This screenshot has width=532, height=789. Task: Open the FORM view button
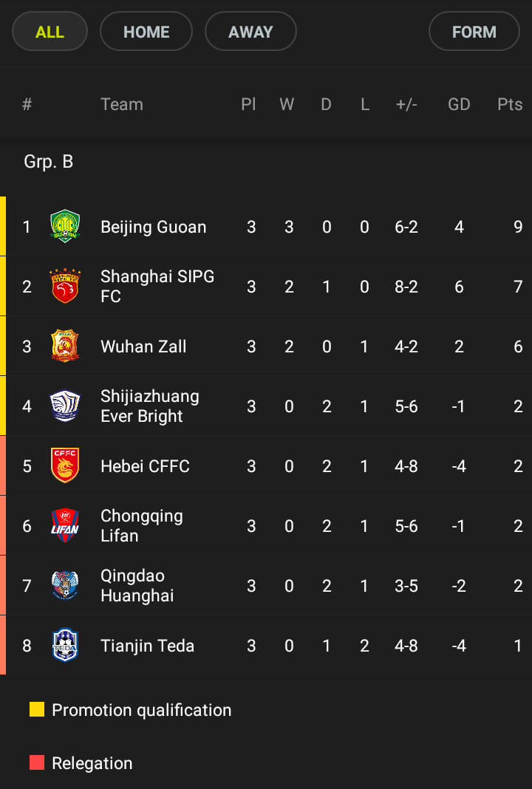(474, 32)
